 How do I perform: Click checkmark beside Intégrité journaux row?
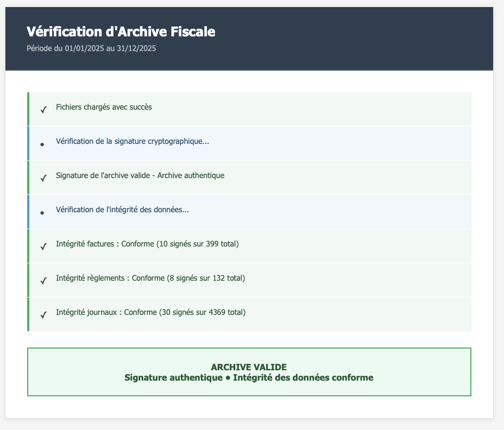pyautogui.click(x=43, y=315)
